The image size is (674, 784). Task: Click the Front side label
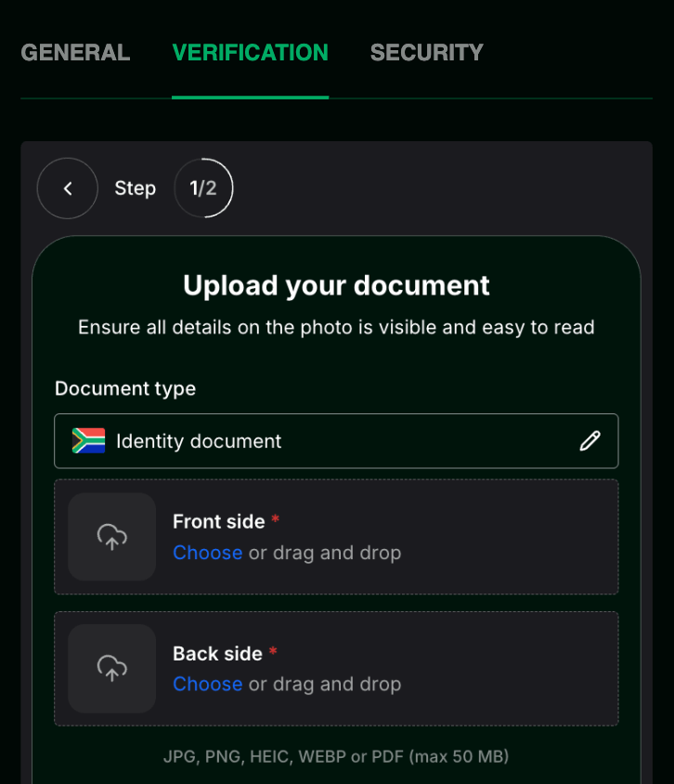[219, 521]
